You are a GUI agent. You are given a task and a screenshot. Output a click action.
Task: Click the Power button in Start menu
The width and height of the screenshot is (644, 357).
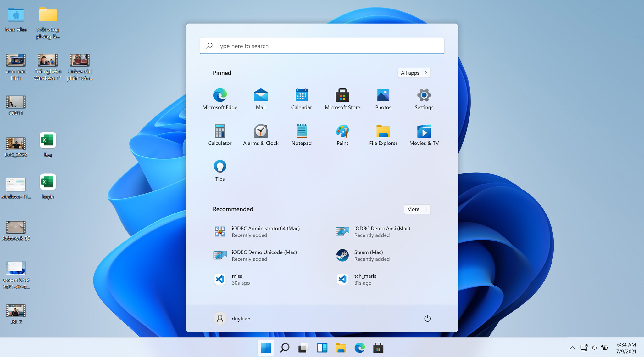click(x=427, y=319)
